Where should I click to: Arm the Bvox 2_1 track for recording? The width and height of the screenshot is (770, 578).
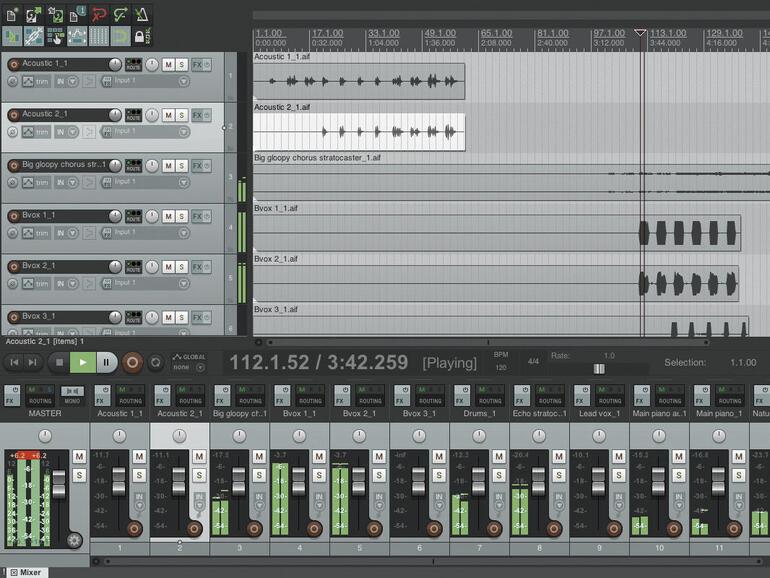coord(13,265)
